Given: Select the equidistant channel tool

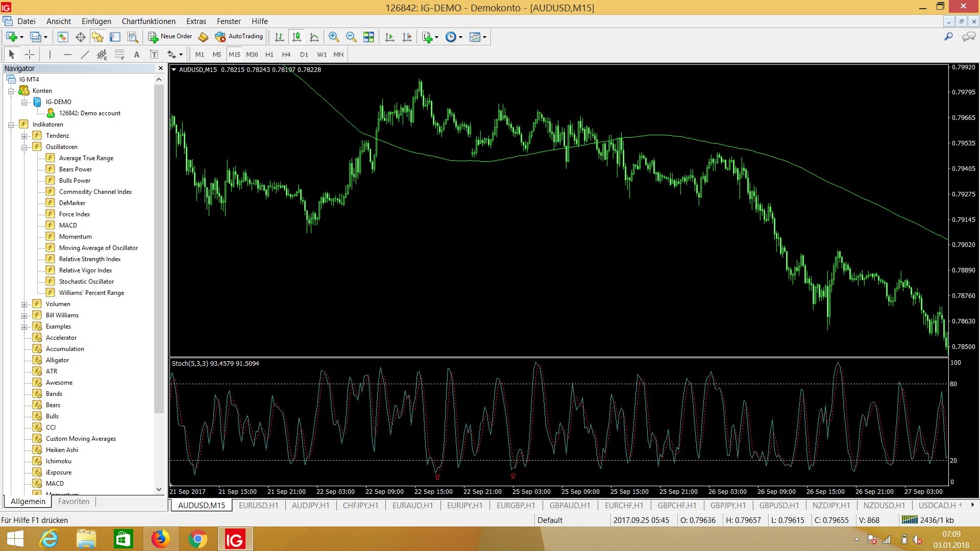Looking at the screenshot, I should (x=102, y=54).
